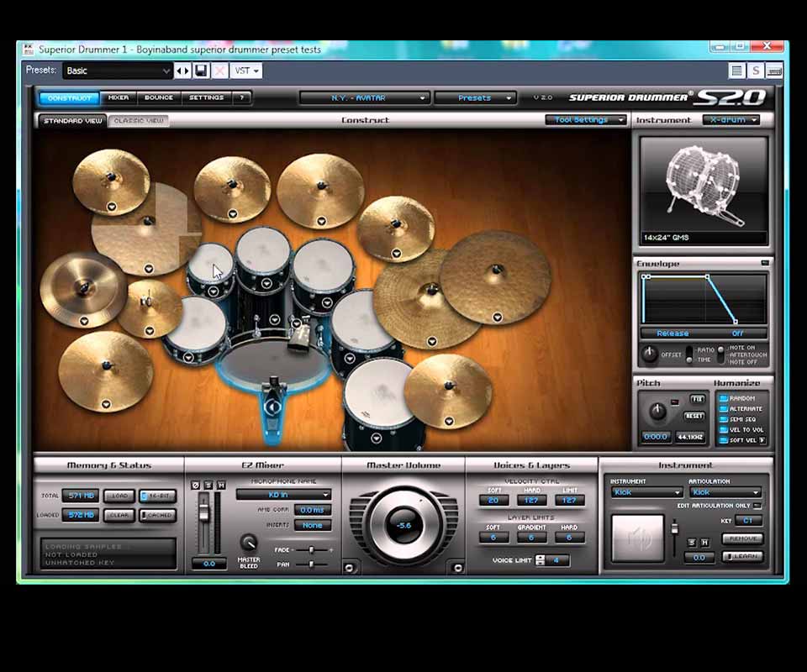Screen dimensions: 807x672
Task: Click the previous/next preset arrows icon
Action: tap(182, 71)
